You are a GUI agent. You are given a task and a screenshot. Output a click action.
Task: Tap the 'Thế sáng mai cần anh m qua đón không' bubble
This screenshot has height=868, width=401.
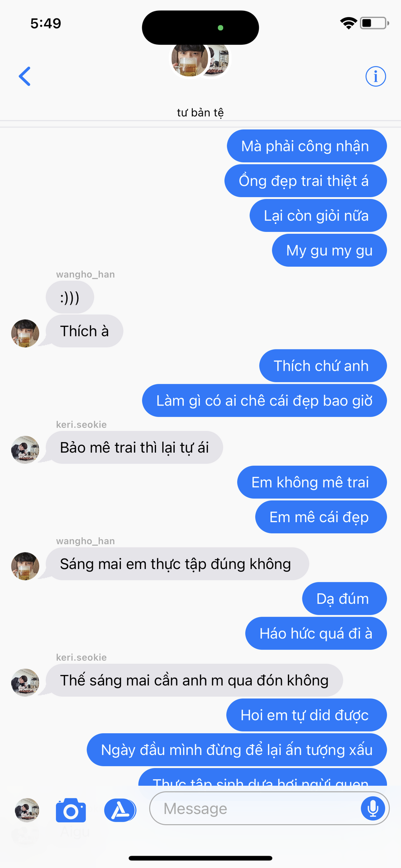coord(194,680)
